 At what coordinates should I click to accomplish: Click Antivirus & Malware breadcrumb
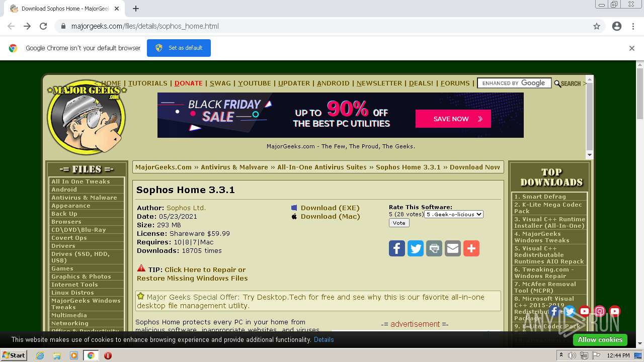coord(234,167)
